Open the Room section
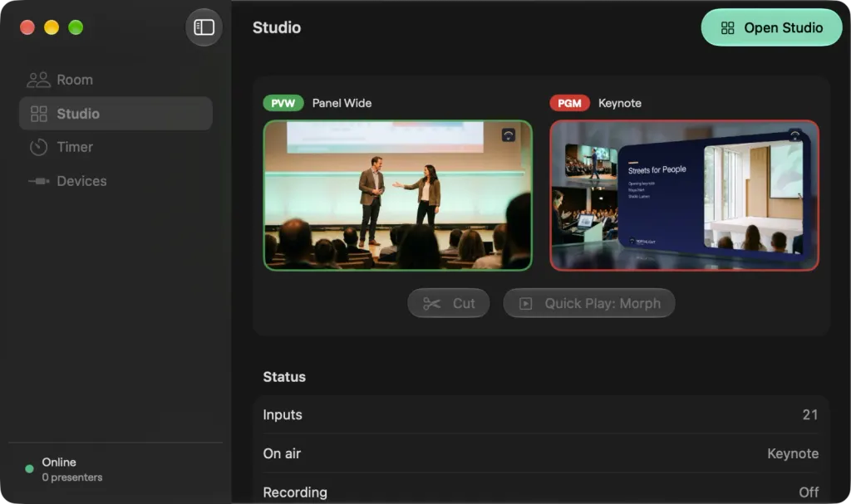 [116, 80]
